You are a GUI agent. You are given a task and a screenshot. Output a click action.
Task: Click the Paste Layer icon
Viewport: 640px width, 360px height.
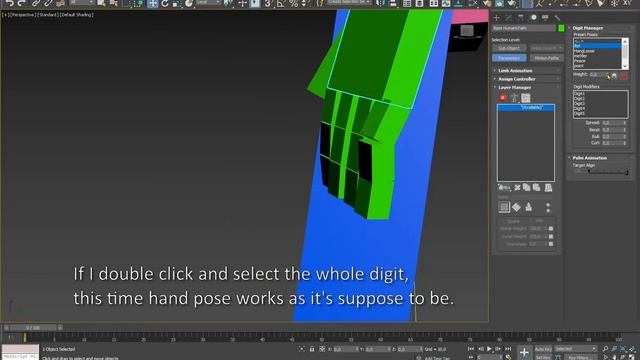tap(537, 187)
